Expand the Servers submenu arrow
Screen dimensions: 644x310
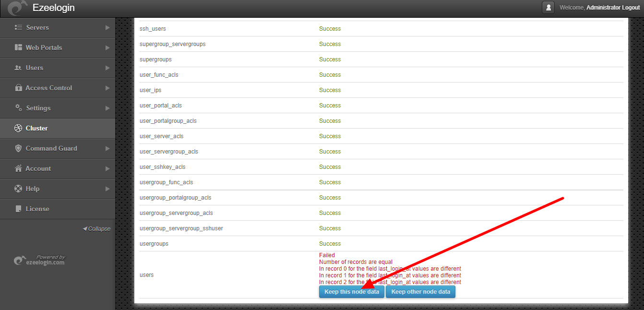[x=107, y=28]
